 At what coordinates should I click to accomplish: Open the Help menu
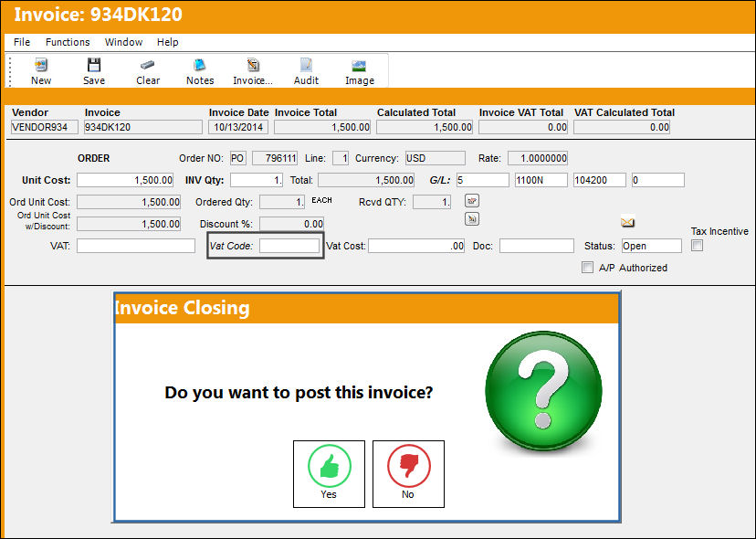tap(168, 42)
